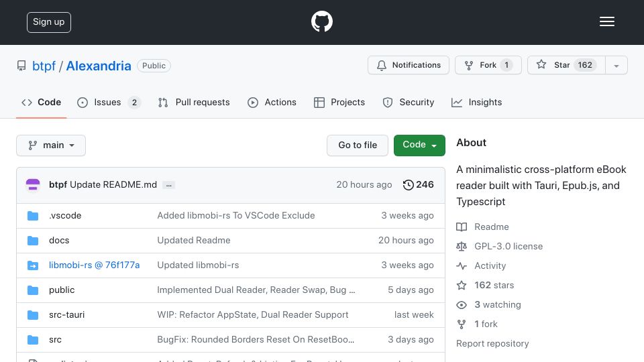Expand the commit message ellipsis

point(169,185)
